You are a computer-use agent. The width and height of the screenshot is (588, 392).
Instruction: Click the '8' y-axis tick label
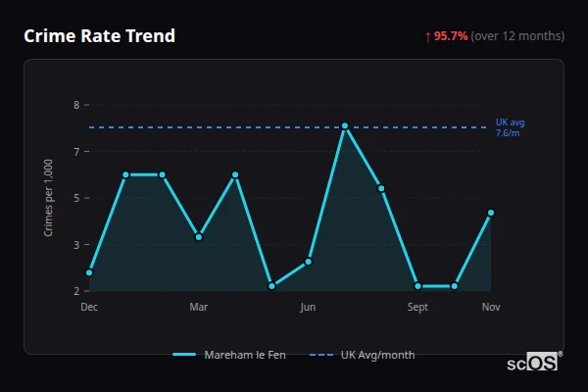click(76, 105)
